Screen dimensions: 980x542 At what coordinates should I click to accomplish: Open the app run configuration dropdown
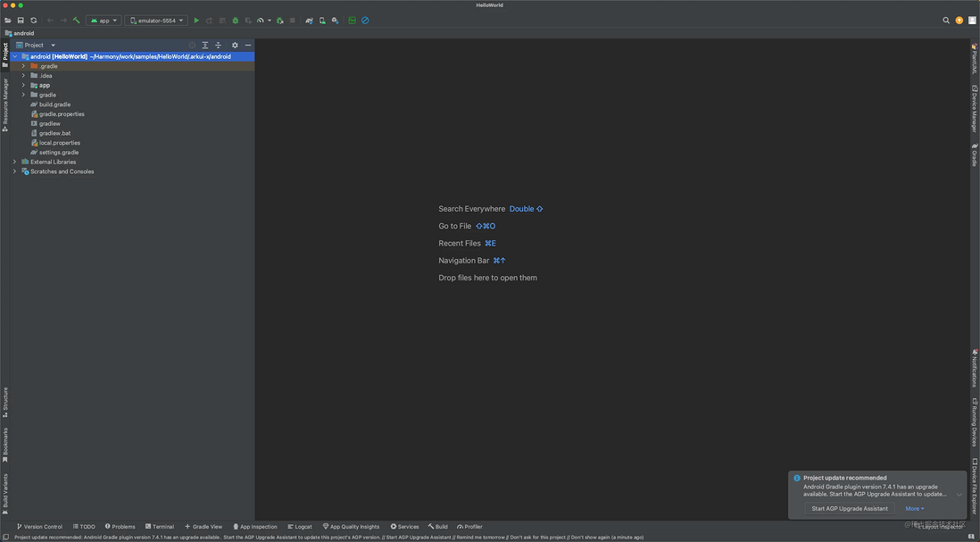coord(104,21)
